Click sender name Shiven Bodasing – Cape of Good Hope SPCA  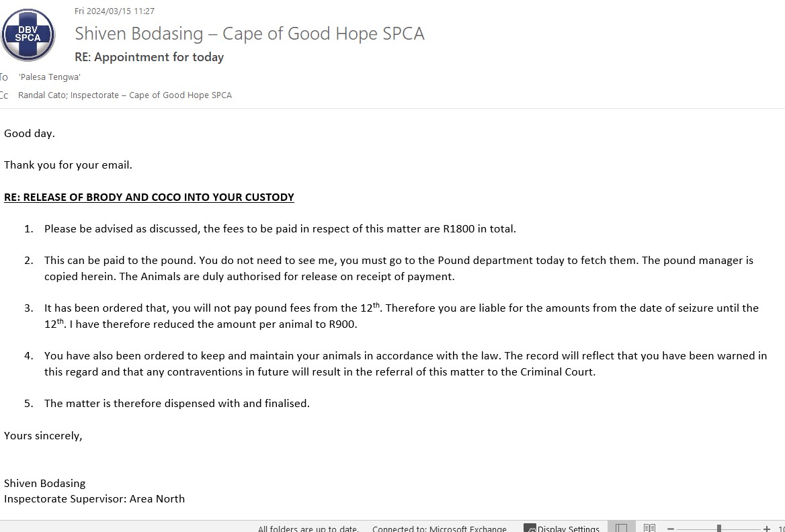tap(249, 34)
